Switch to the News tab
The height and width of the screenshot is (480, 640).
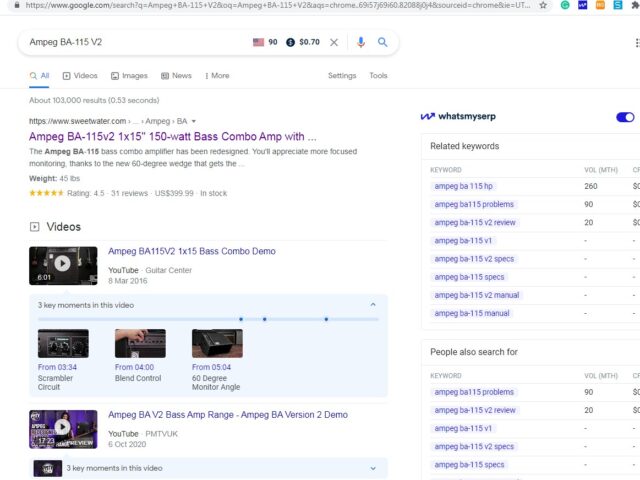[176, 76]
